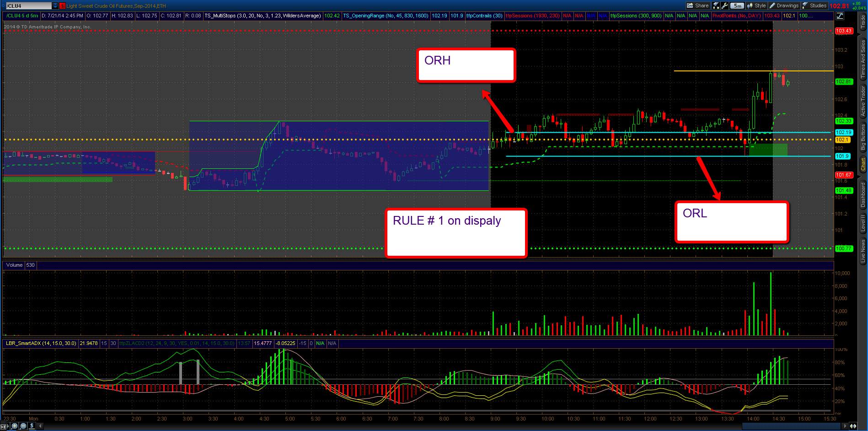Viewport: 868px width, 431px height.
Task: Click the 101.67 red price bubble
Action: point(844,175)
